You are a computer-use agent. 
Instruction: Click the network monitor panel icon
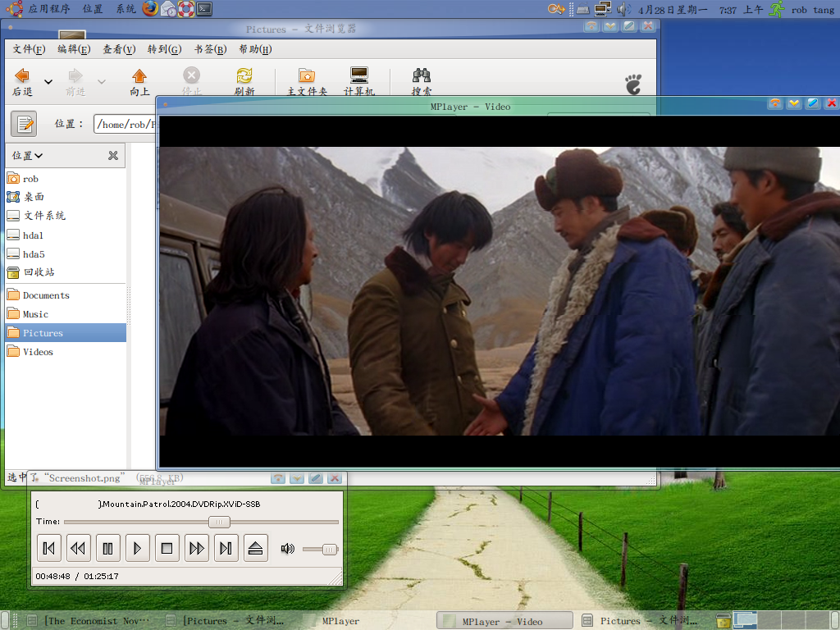(603, 9)
